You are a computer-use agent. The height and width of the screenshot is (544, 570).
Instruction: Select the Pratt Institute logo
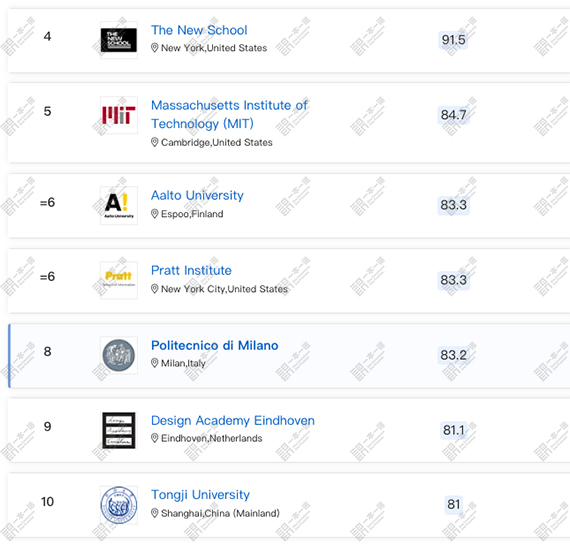[x=119, y=280]
